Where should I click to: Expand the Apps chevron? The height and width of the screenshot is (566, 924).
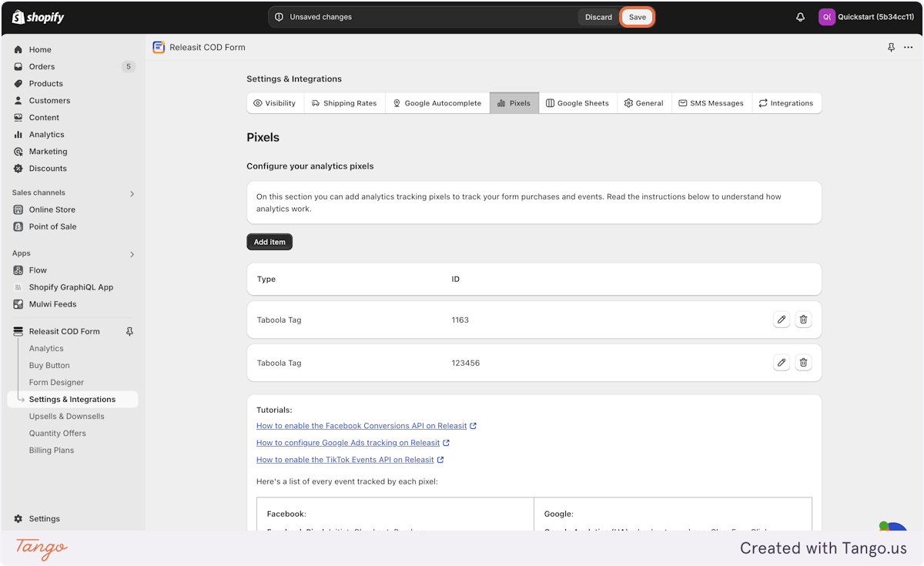(x=132, y=254)
